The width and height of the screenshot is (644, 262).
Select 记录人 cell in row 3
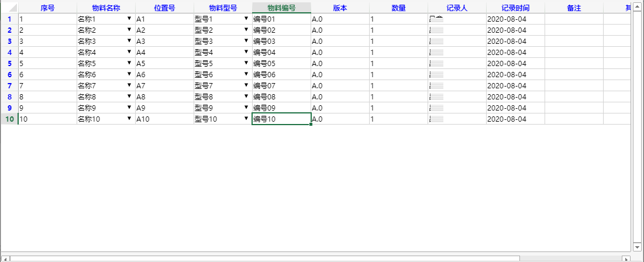point(457,41)
